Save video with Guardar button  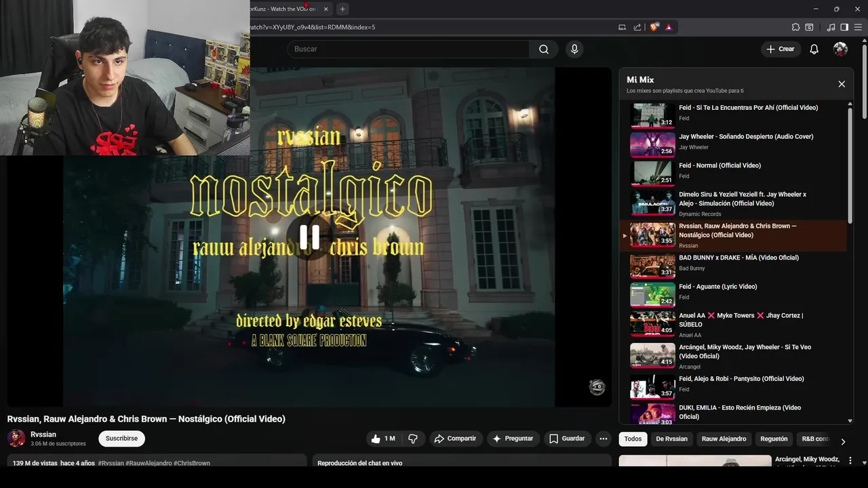tap(567, 439)
